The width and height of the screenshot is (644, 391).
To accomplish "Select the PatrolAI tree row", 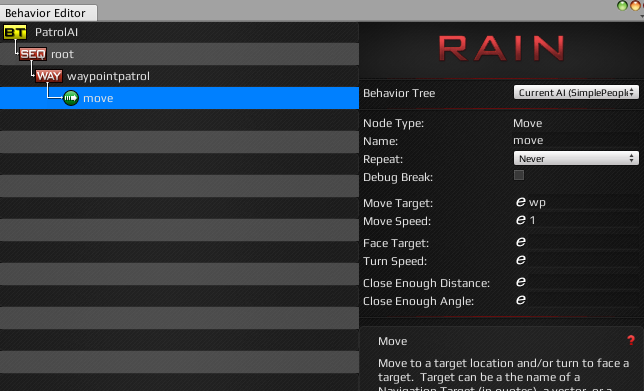I will tap(179, 32).
